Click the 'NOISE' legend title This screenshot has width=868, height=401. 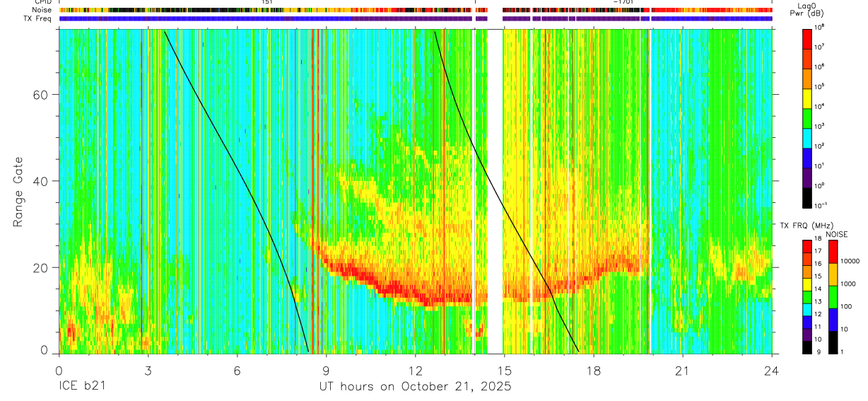coord(836,234)
